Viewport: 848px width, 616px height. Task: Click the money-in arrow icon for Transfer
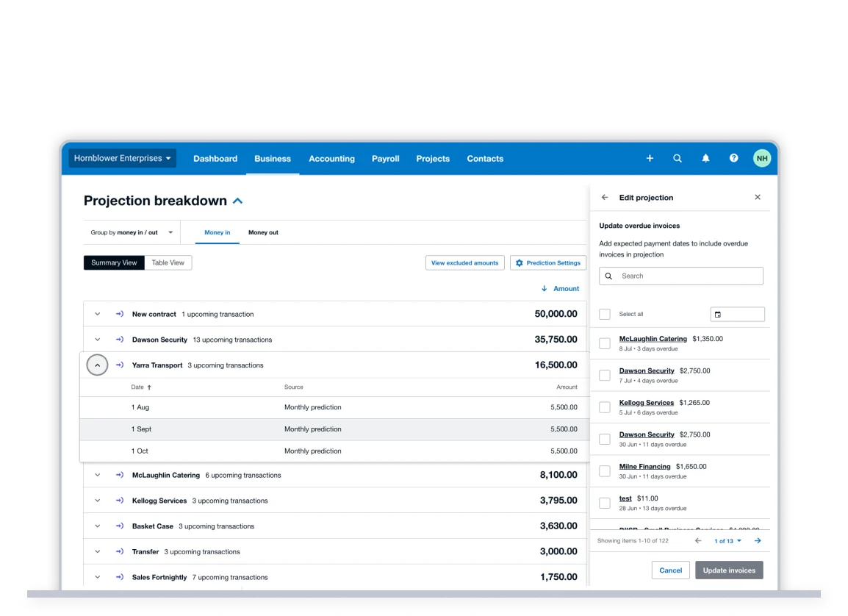120,551
